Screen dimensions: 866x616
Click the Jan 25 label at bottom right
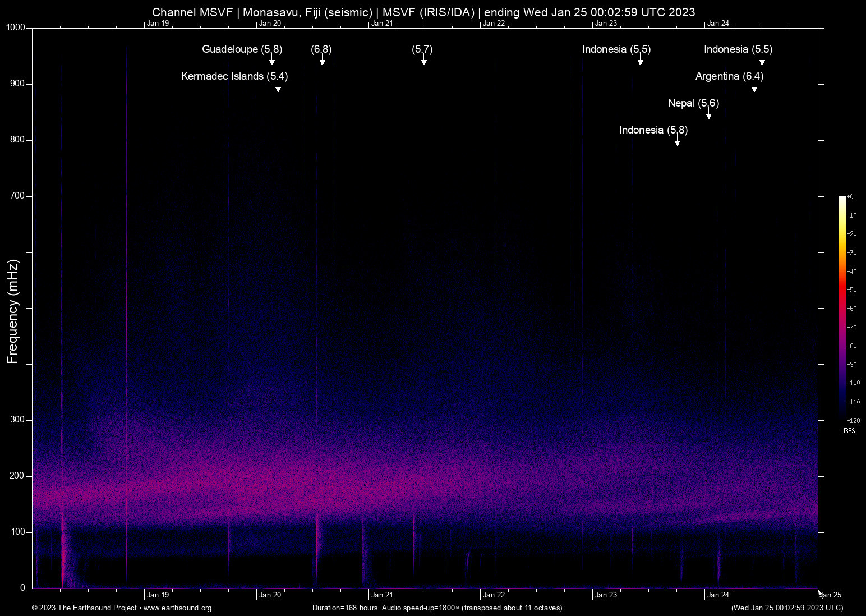coord(830,595)
